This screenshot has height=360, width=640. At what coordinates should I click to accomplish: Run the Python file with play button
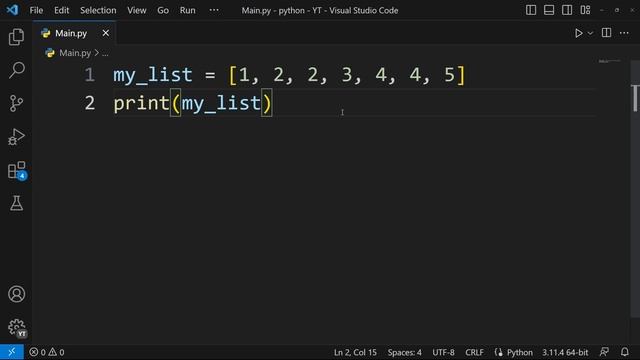tap(578, 33)
